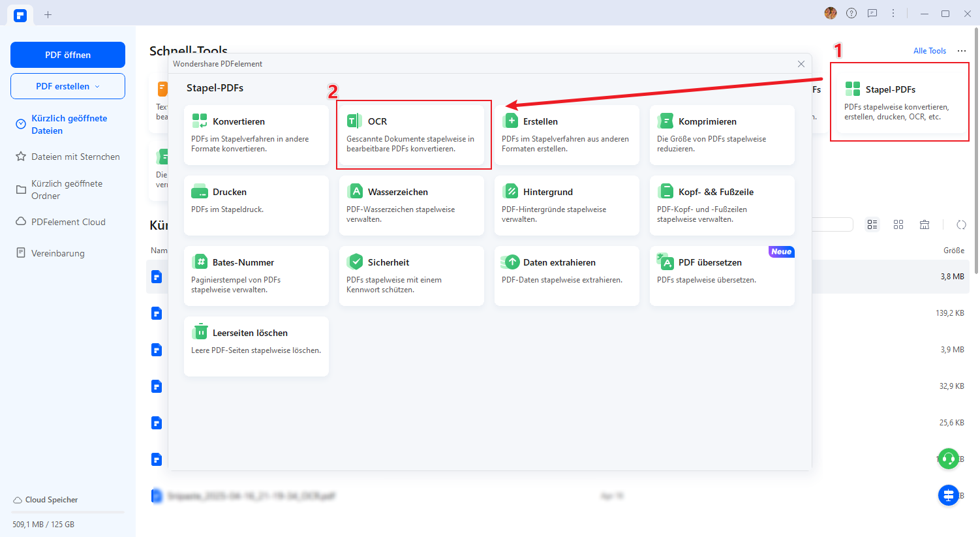Open the title bar kebab menu
The width and height of the screenshot is (980, 537).
tap(893, 13)
